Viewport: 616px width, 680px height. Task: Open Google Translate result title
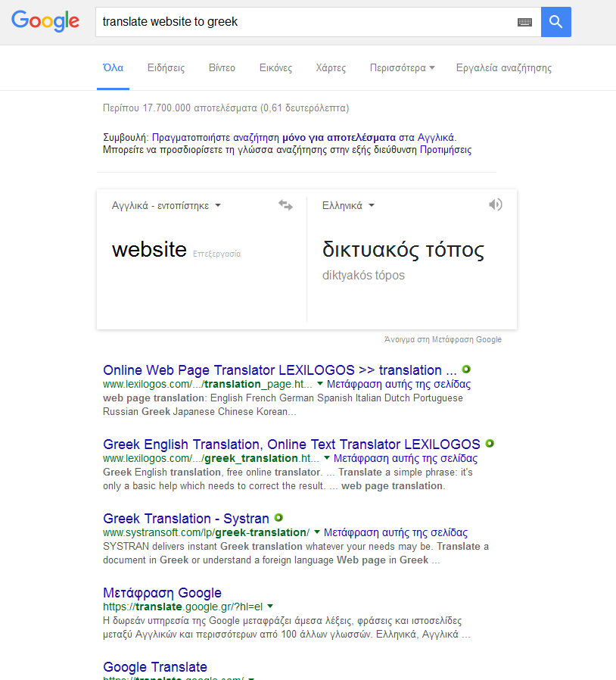pos(155,666)
